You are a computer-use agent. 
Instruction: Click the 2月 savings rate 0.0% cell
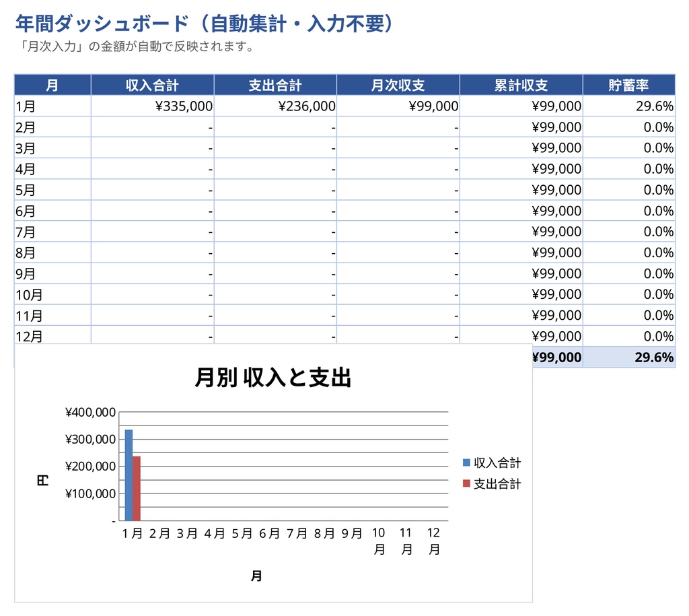click(629, 127)
